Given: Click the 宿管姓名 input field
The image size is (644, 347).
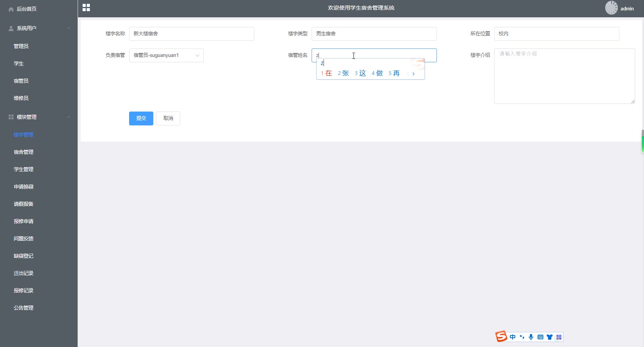Looking at the screenshot, I should click(374, 55).
